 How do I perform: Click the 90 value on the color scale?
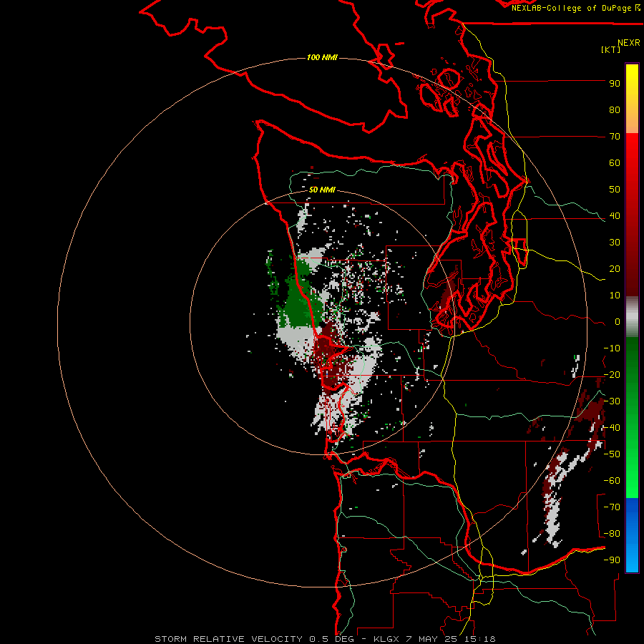coord(615,84)
